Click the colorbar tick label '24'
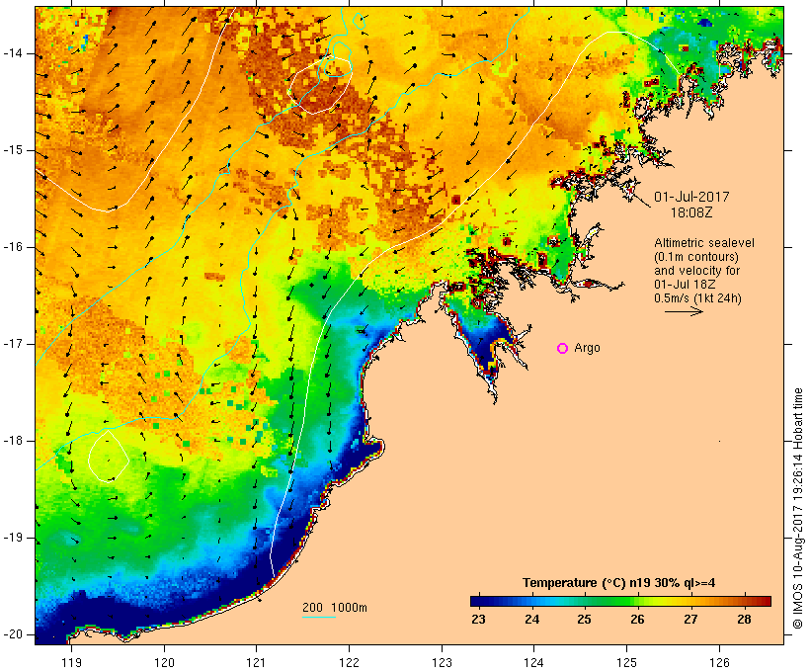 click(x=532, y=619)
